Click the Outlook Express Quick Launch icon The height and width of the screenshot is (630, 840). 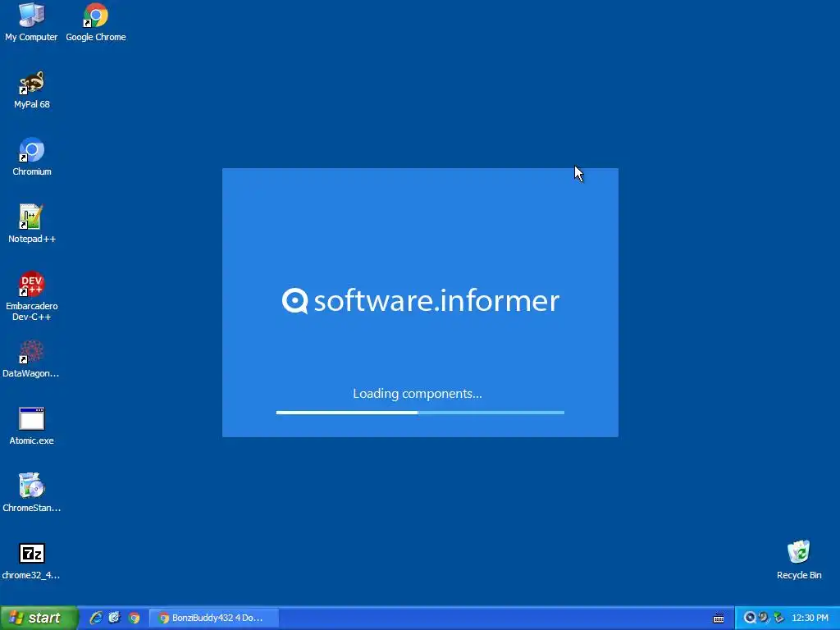pyautogui.click(x=115, y=618)
